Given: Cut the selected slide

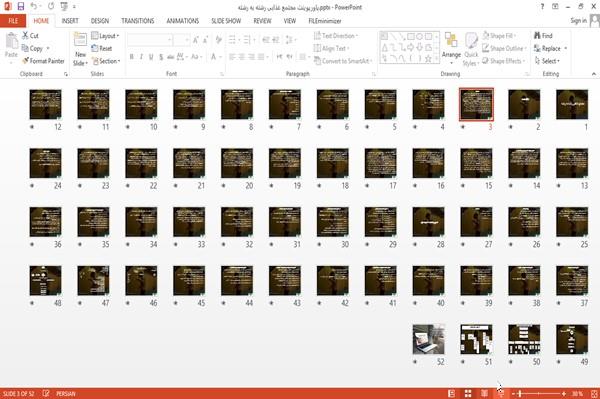Looking at the screenshot, I should pos(30,36).
